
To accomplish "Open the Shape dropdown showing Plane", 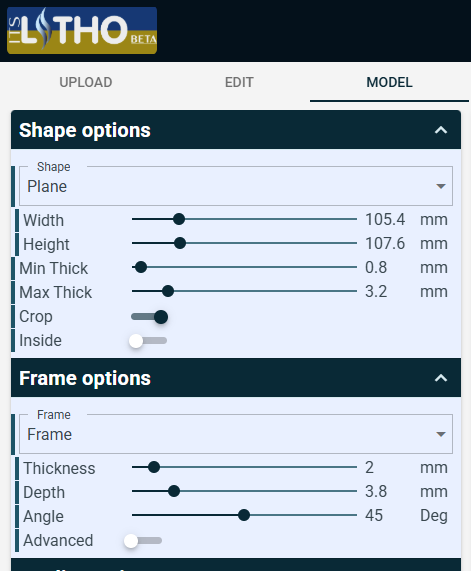I will click(x=236, y=186).
